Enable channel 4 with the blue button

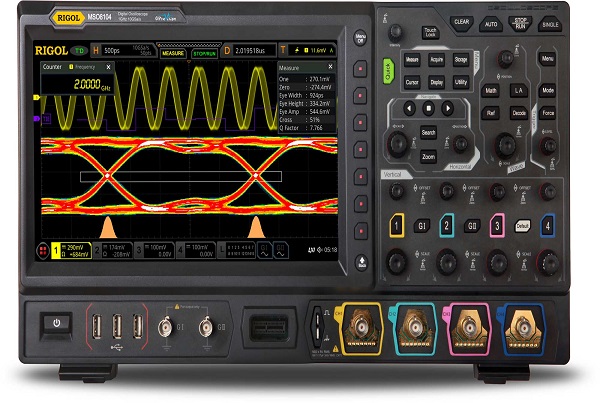(546, 226)
